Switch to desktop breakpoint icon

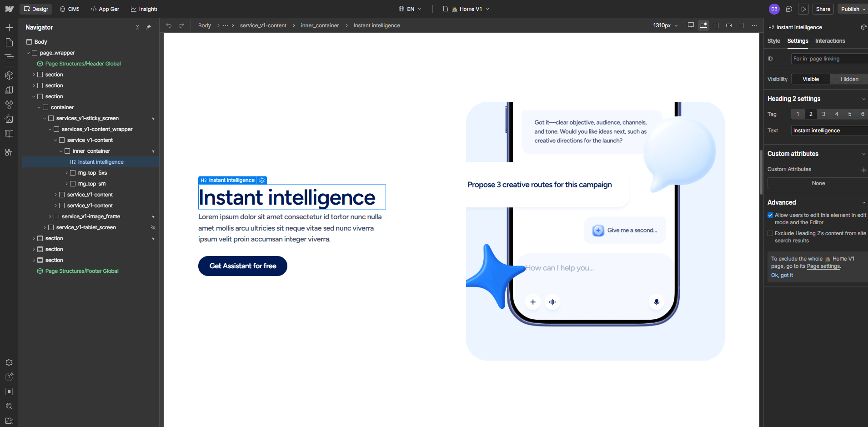pos(691,25)
